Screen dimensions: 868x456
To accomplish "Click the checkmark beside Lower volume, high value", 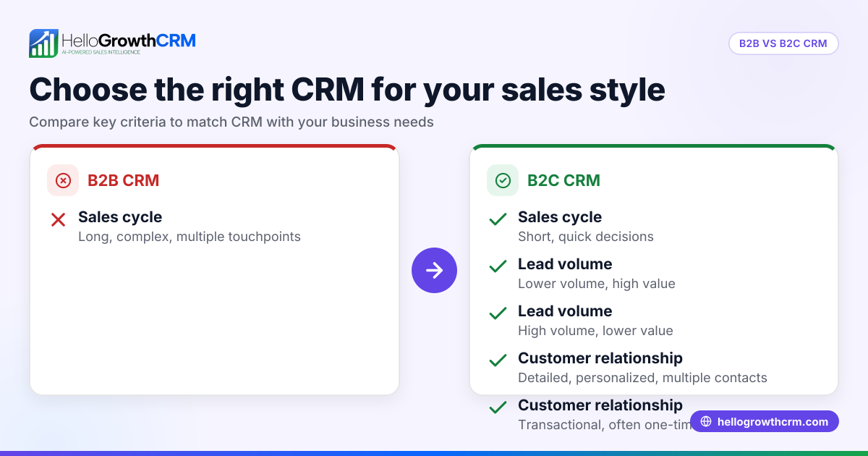I will pyautogui.click(x=498, y=266).
